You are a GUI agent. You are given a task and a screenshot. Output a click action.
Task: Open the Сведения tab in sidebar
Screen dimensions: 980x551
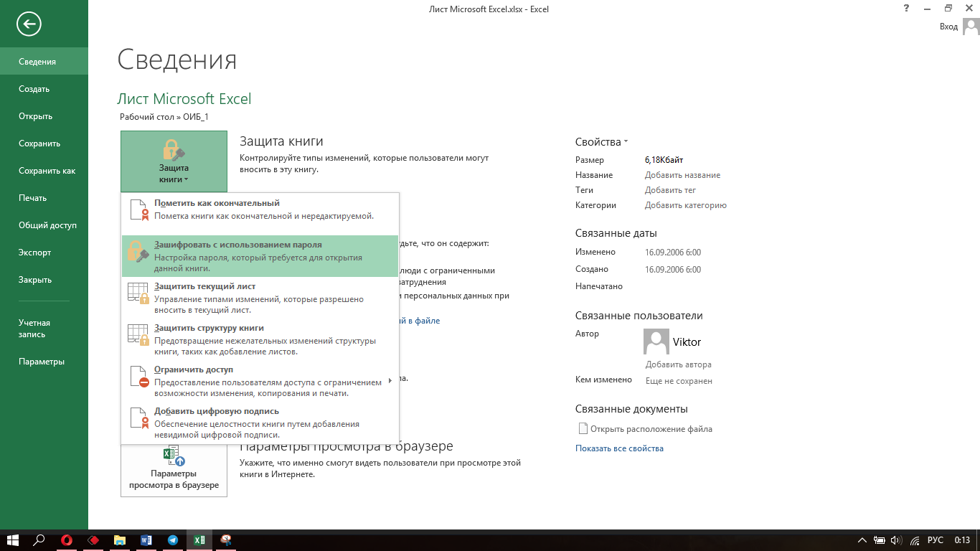click(x=44, y=62)
